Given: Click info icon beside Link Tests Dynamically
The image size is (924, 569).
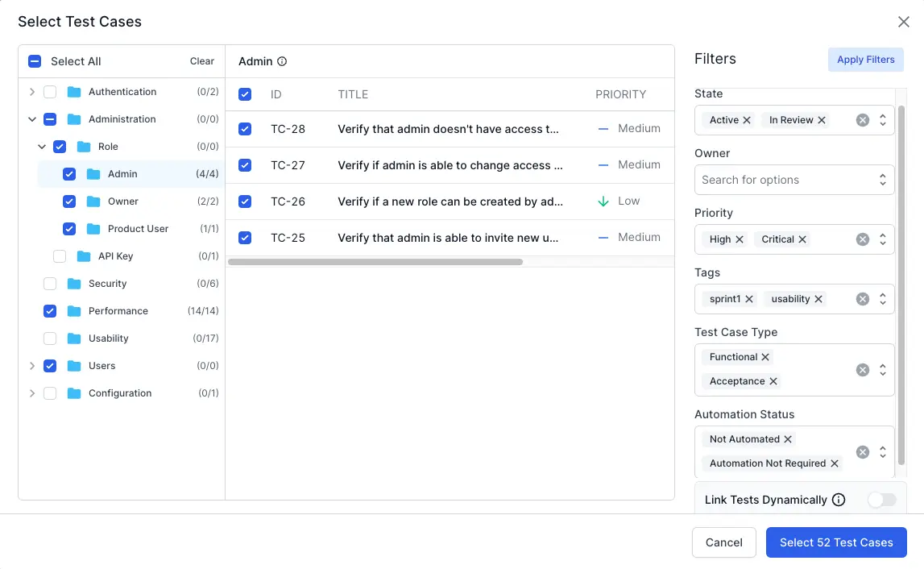Looking at the screenshot, I should pos(839,500).
